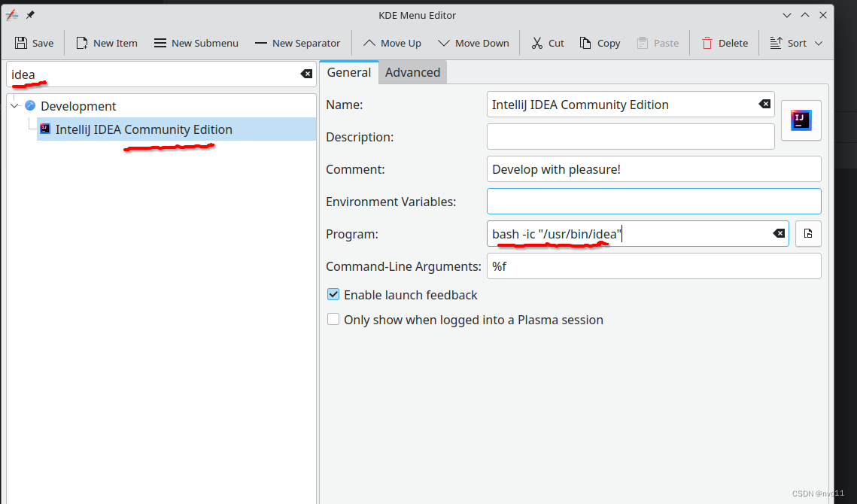Move the selected entry up

tap(393, 43)
